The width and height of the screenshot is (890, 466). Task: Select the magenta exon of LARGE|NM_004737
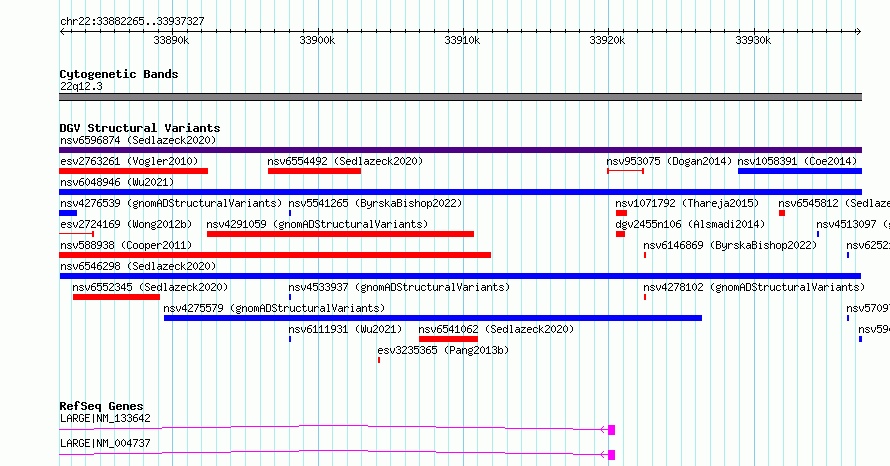(x=611, y=455)
